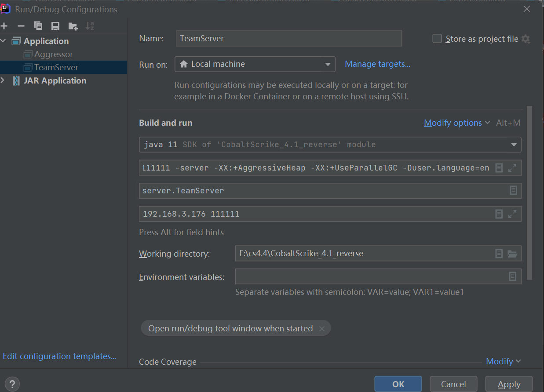Cancel the dialog

pyautogui.click(x=453, y=384)
